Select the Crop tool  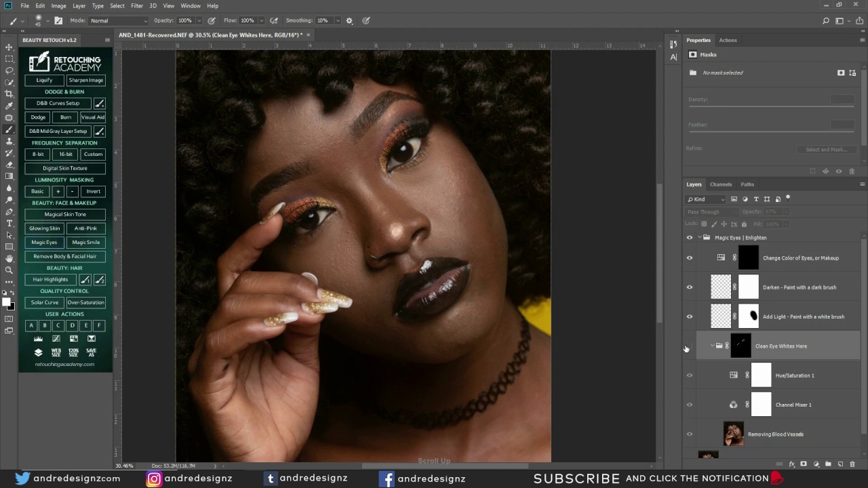9,94
